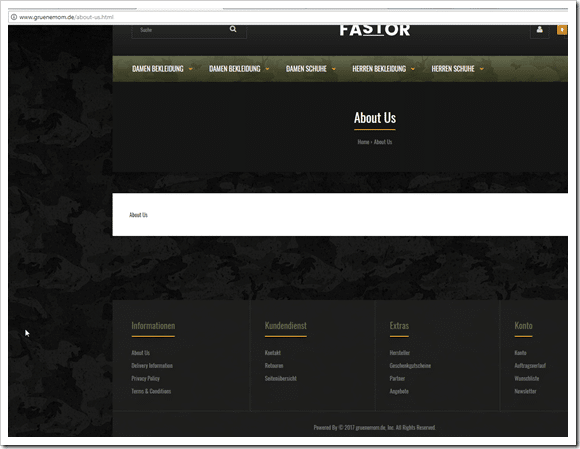Viewport: 580px width, 449px height.
Task: Open the Newsletter footer link
Action: (x=525, y=391)
